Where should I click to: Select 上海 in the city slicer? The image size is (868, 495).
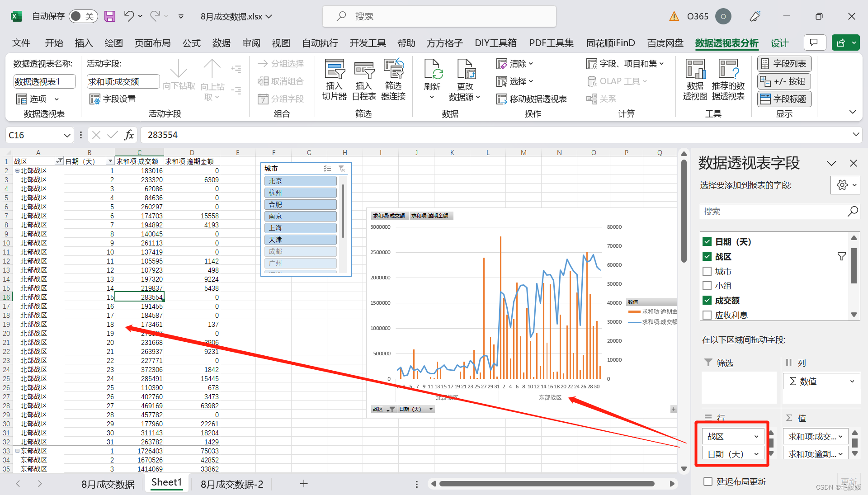(x=300, y=228)
